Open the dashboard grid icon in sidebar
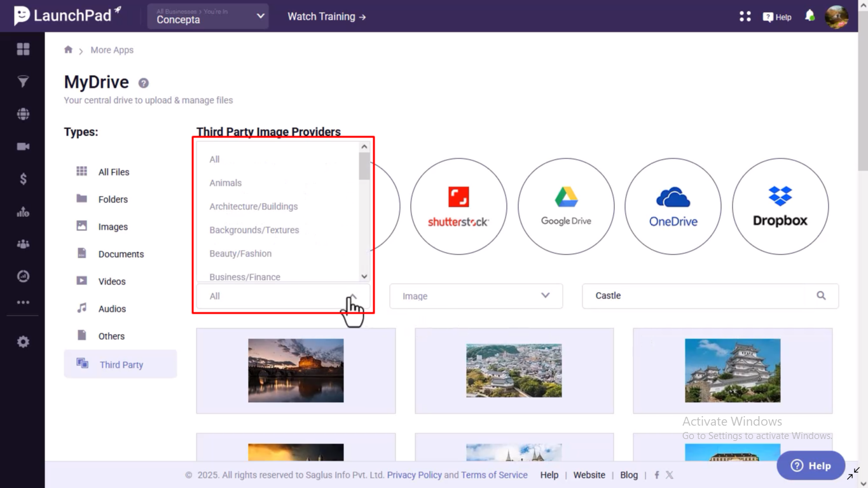The image size is (868, 488). coord(23,49)
